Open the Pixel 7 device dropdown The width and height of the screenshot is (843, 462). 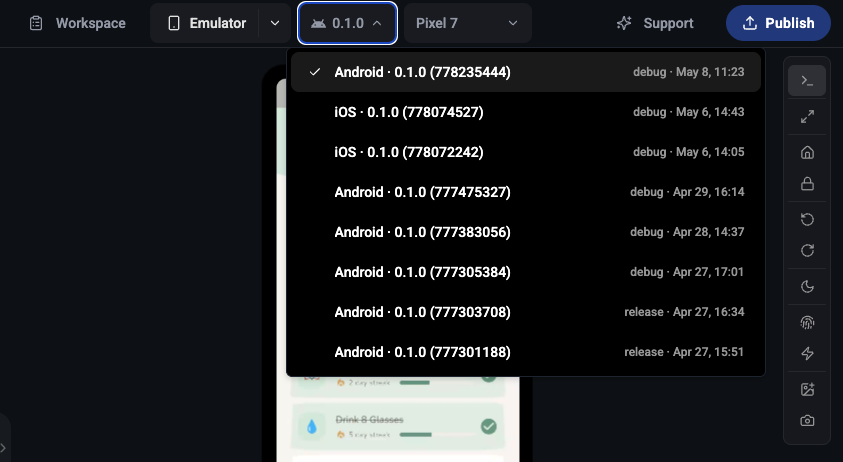point(467,23)
